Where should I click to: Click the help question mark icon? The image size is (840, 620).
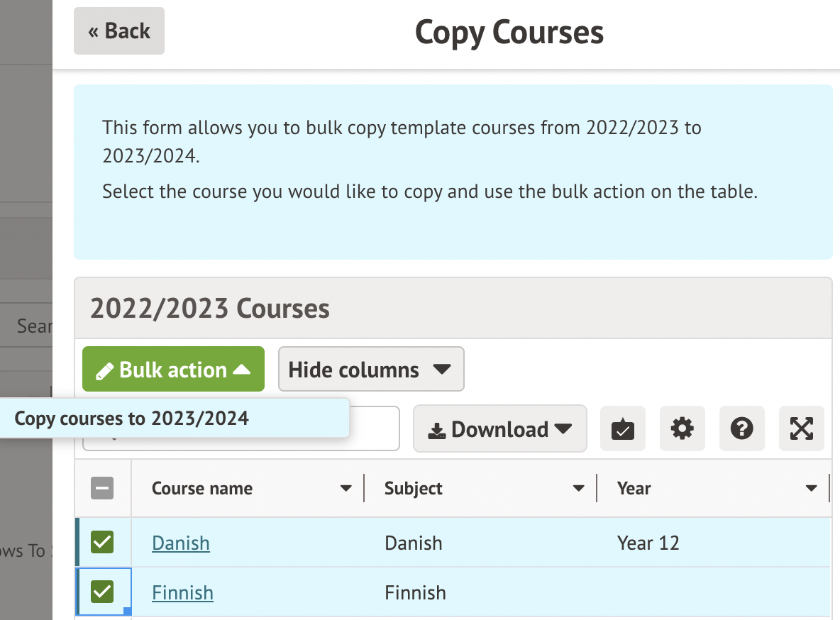point(741,429)
